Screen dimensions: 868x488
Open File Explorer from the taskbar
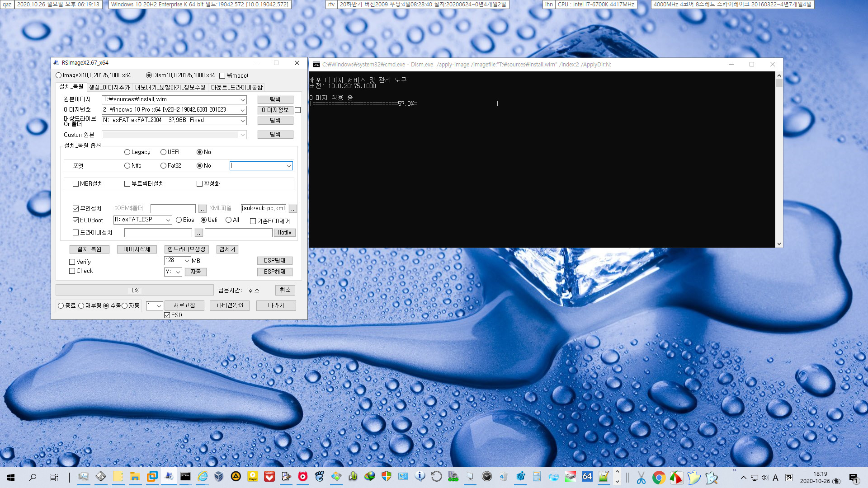tap(135, 477)
